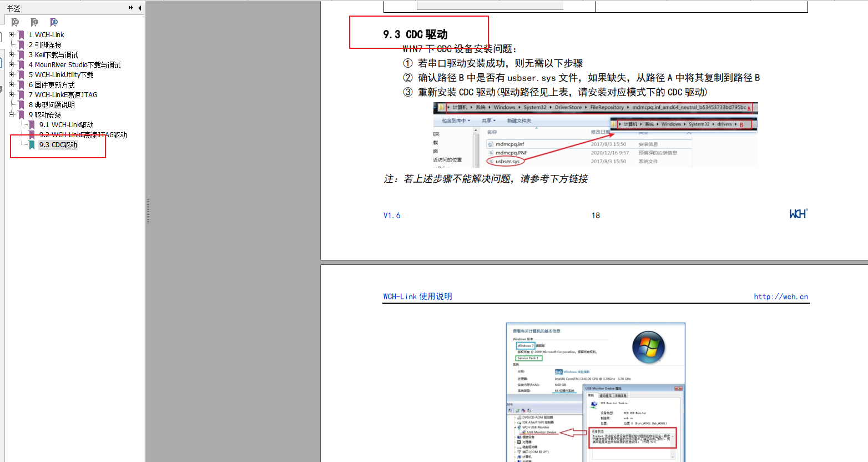This screenshot has height=462, width=868.
Task: Click the WCH-Link 使用说明 header link
Action: pyautogui.click(x=417, y=297)
